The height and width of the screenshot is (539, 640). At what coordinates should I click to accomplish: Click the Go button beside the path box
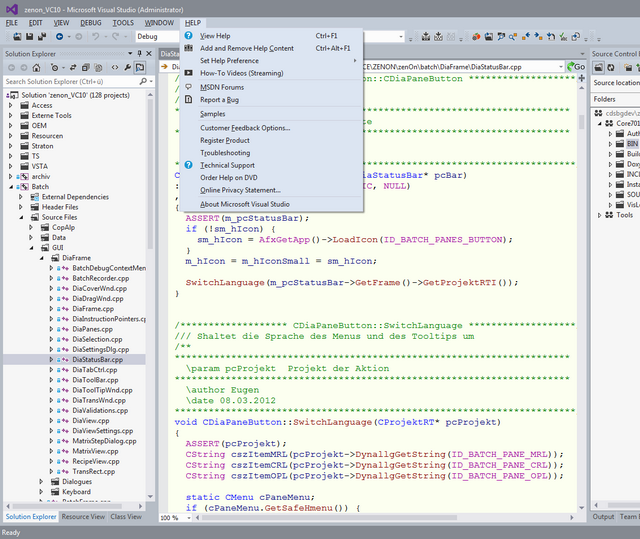coord(576,67)
